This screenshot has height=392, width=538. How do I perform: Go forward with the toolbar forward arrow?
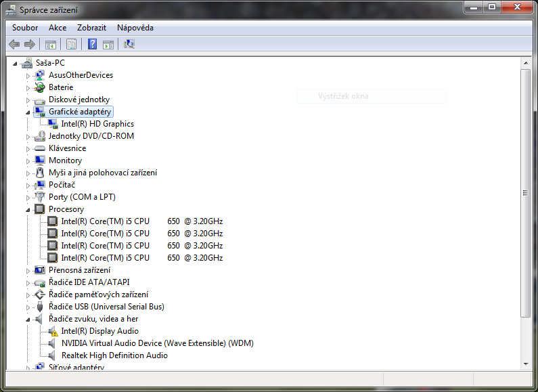pos(30,44)
